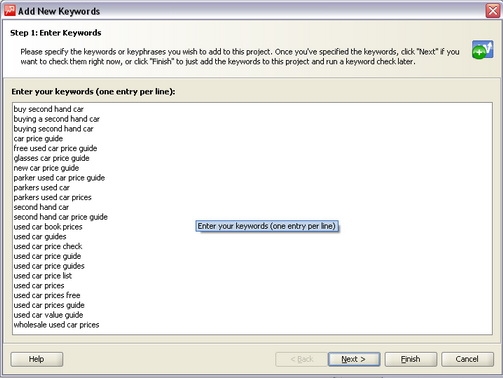Place cursor on 'buy second hand car' line

tap(49, 109)
